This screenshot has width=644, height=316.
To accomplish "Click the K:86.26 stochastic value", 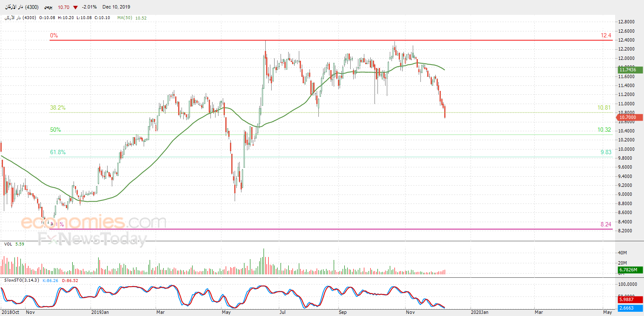I will (x=51, y=280).
